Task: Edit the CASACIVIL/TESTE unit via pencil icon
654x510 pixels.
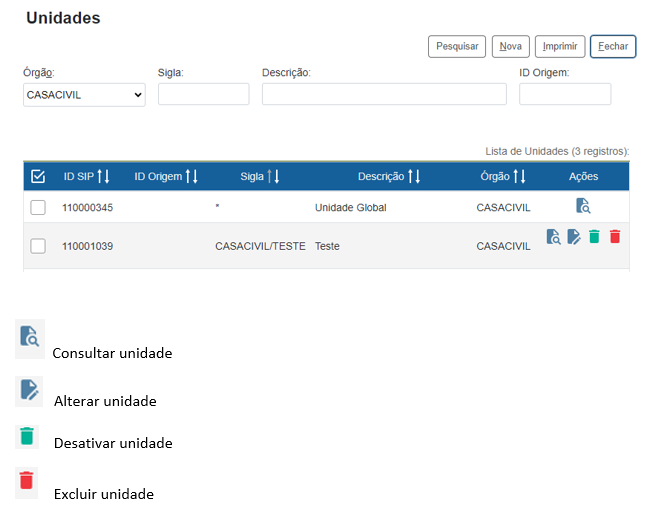Action: coord(574,237)
